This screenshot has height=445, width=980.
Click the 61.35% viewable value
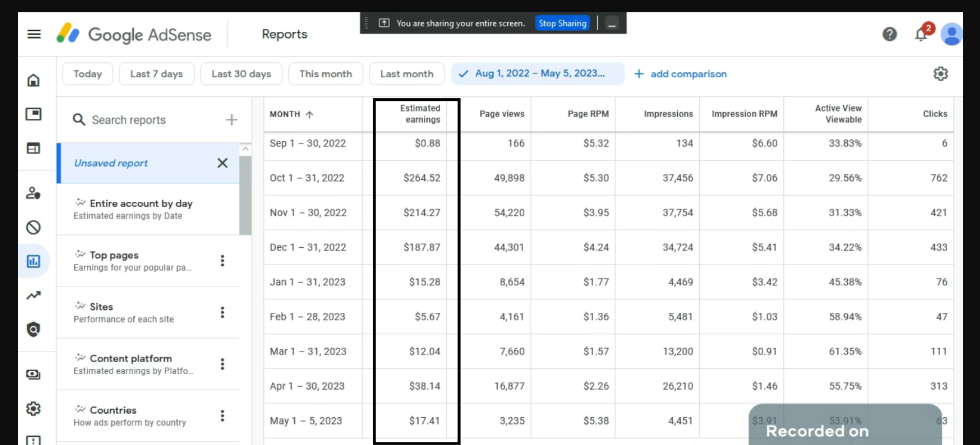click(x=845, y=351)
